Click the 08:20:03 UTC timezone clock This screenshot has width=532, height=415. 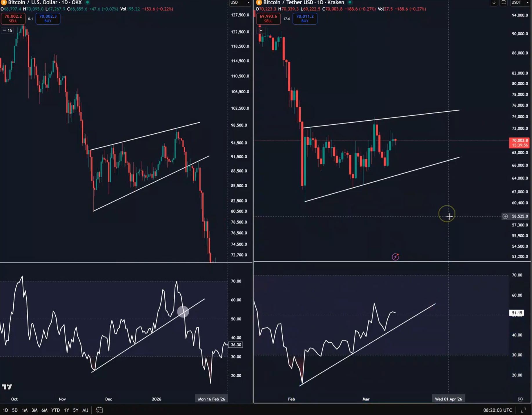(497, 410)
